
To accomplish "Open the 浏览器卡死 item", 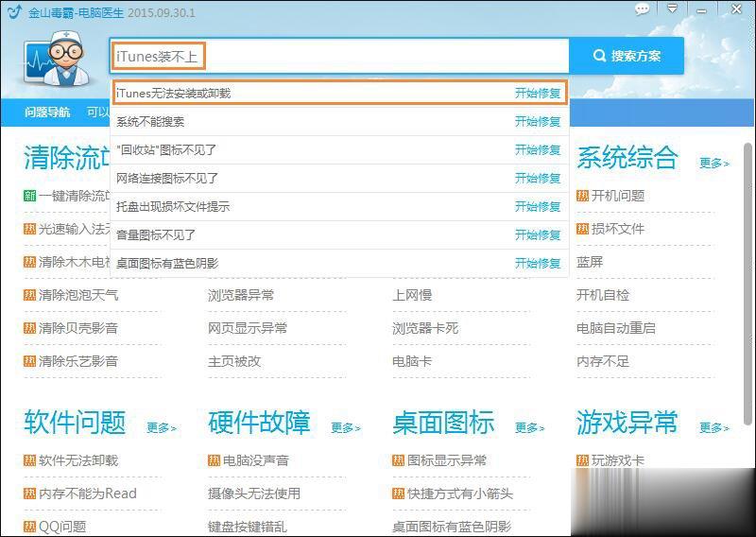I will pyautogui.click(x=425, y=328).
